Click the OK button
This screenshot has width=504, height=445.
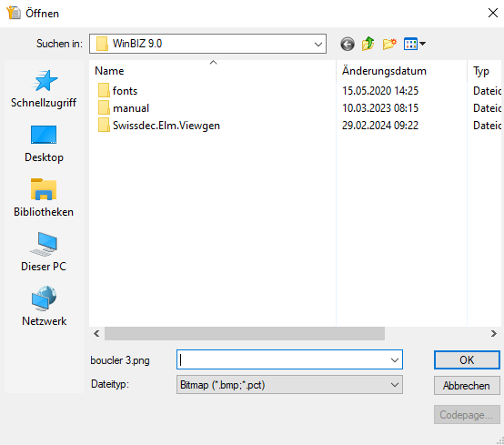pos(467,359)
